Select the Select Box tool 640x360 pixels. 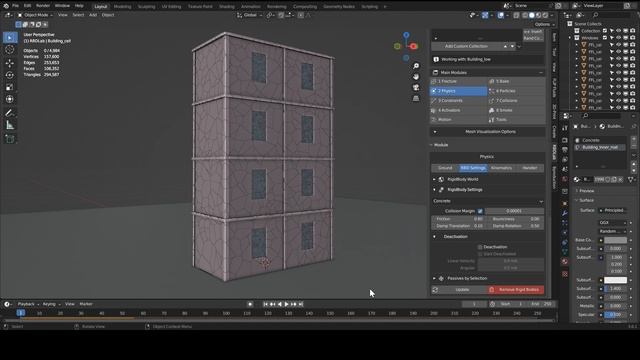click(x=10, y=38)
